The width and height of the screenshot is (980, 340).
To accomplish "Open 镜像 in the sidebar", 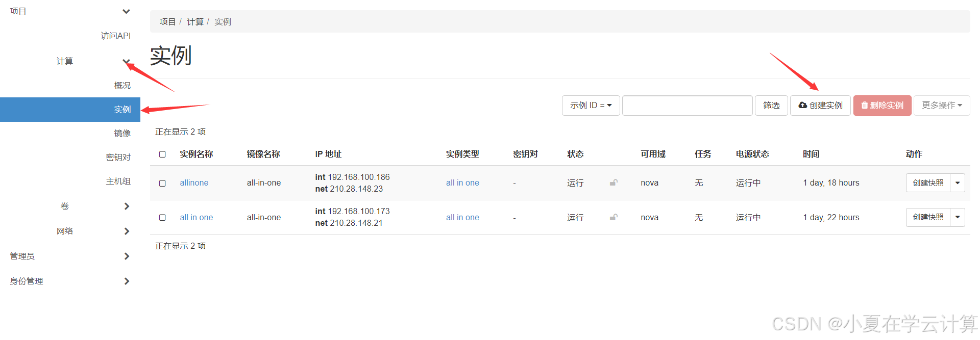I will [122, 133].
